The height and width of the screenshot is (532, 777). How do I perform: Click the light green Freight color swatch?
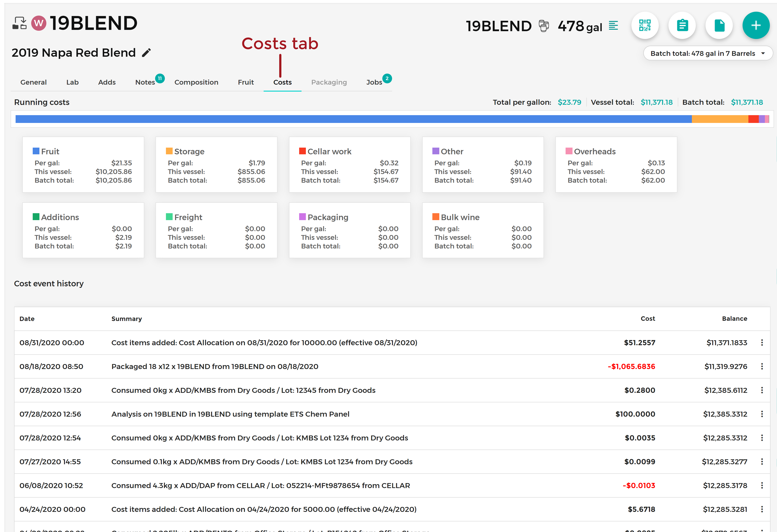pyautogui.click(x=169, y=217)
